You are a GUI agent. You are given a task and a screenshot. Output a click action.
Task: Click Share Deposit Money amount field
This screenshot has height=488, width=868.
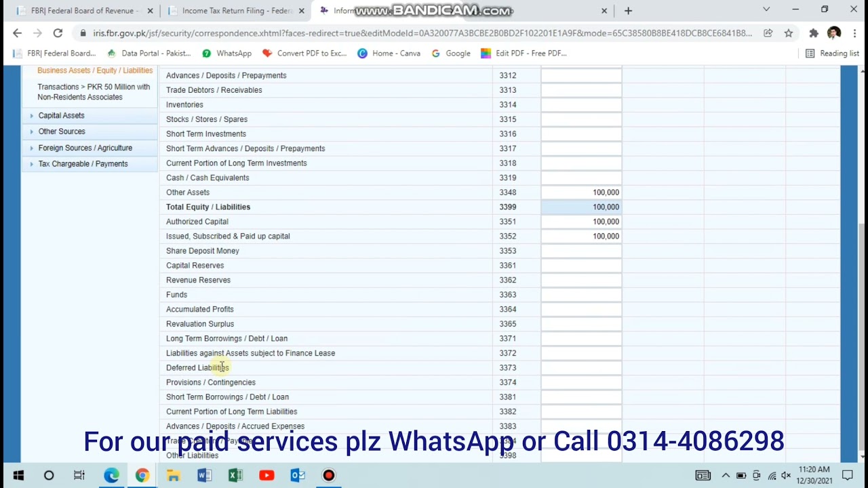pos(581,251)
